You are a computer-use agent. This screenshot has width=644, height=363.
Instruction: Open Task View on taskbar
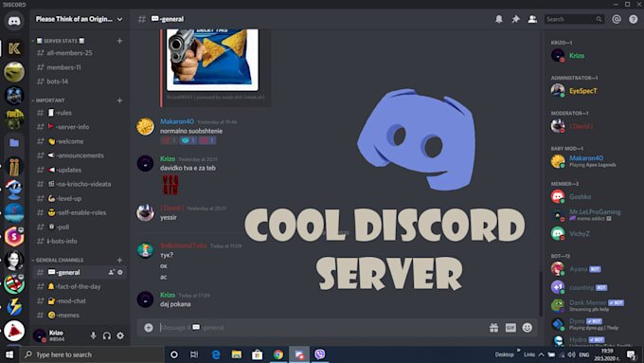[194, 354]
